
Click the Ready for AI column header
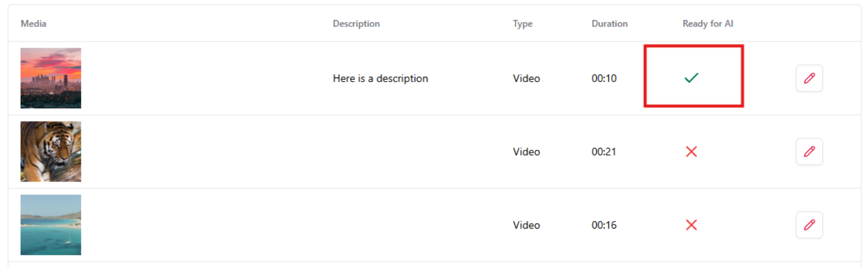[708, 24]
